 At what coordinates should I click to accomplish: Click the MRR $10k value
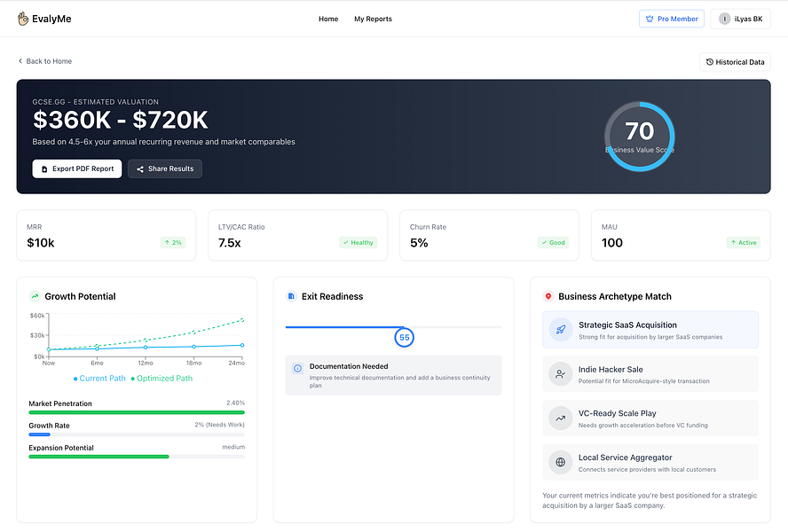[41, 243]
